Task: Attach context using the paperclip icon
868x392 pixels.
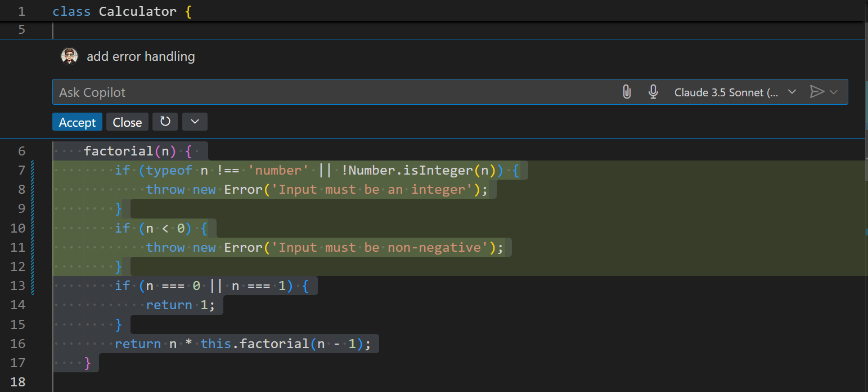Action: (x=627, y=91)
